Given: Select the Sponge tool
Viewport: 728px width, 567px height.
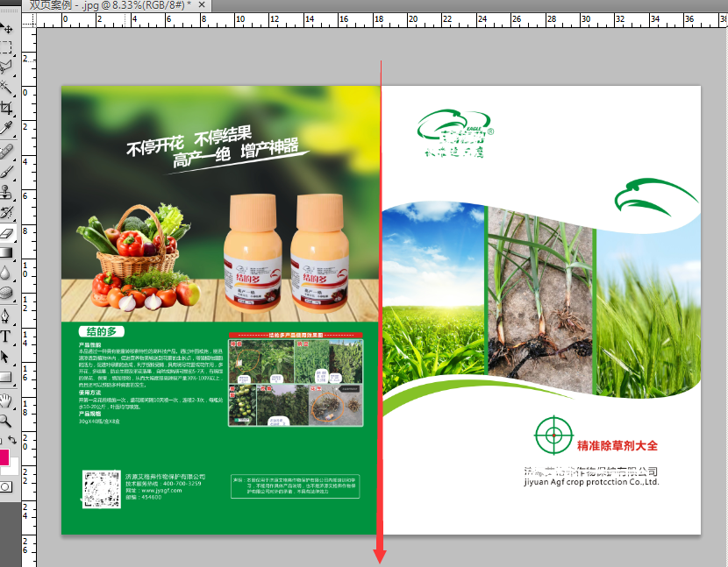Looking at the screenshot, I should pos(6,294).
